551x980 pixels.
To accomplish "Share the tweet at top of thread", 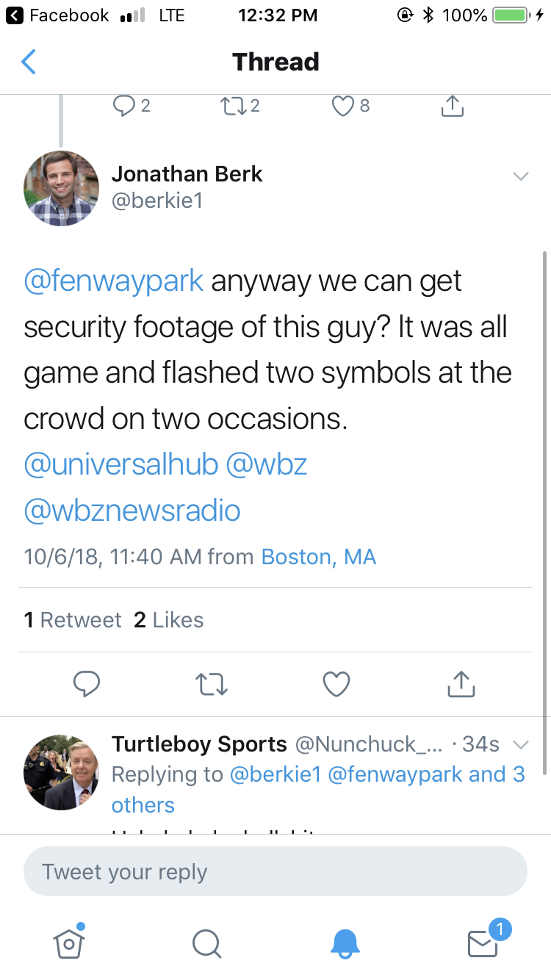I will (453, 107).
